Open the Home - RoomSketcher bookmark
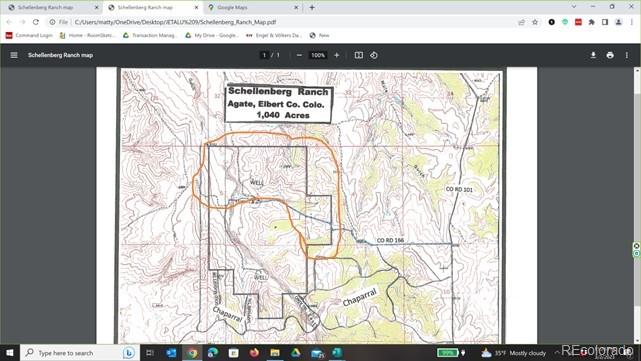 click(87, 36)
